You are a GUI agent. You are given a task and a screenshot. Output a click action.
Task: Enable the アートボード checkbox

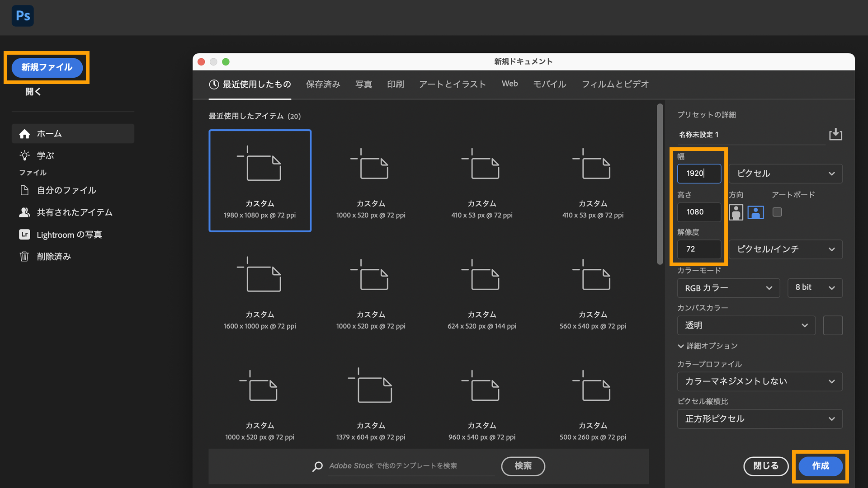(777, 212)
